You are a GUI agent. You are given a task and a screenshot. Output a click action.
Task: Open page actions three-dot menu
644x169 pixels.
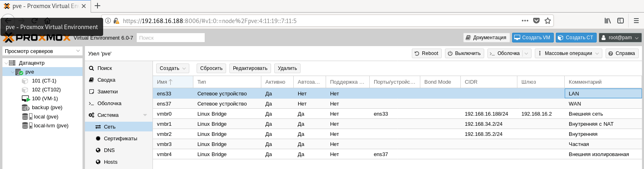[525, 21]
